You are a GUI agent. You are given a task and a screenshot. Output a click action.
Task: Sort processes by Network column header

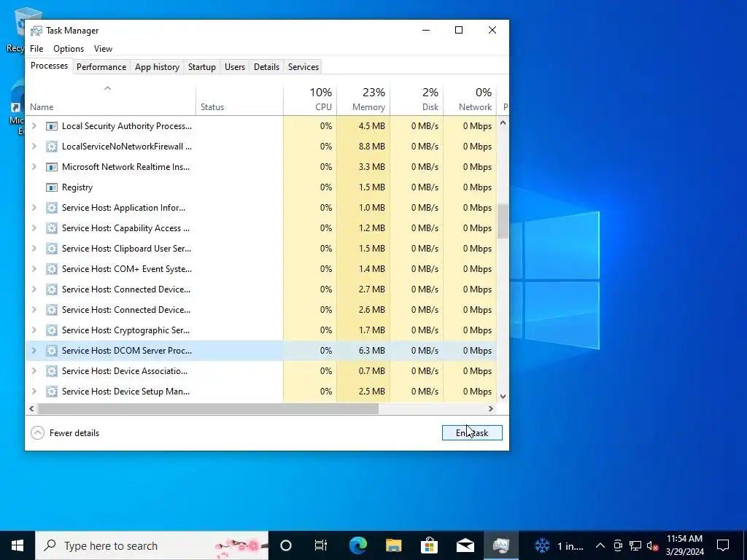coord(470,100)
